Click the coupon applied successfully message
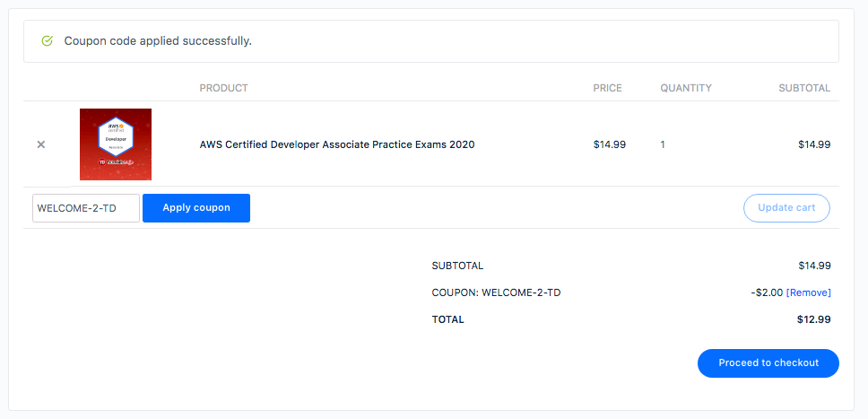This screenshot has width=868, height=419. click(x=158, y=41)
